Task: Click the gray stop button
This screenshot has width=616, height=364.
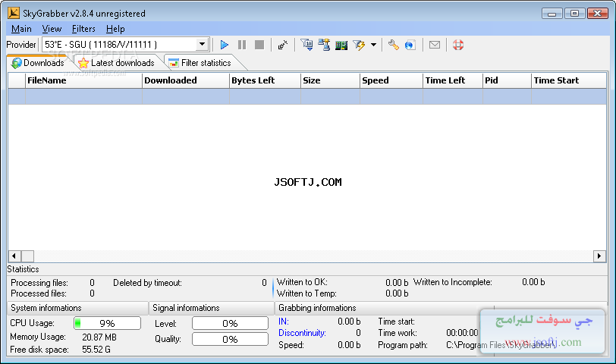Action: (259, 45)
